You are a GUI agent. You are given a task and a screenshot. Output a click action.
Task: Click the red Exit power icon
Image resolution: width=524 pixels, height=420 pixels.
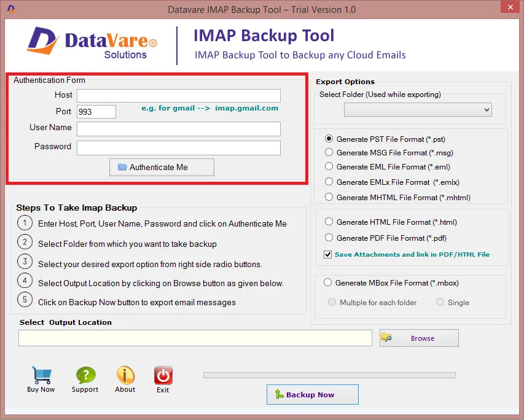point(163,375)
